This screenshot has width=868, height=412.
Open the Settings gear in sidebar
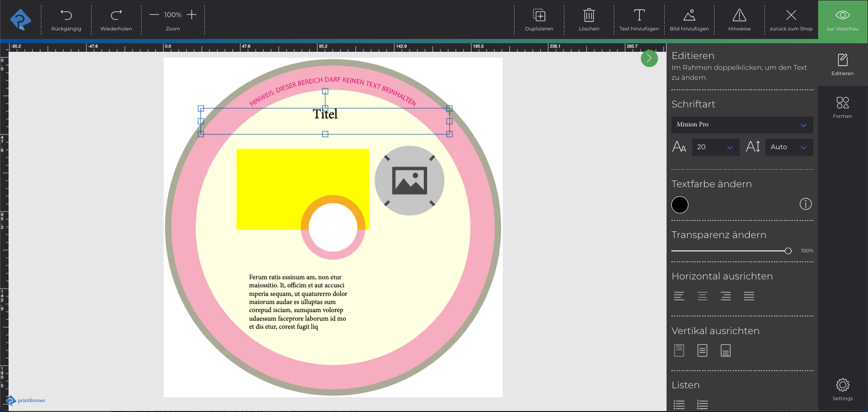(842, 385)
